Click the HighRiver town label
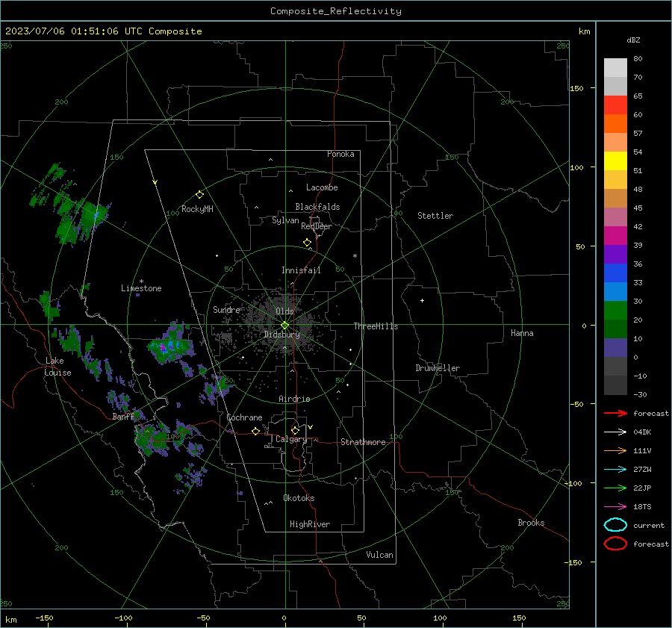Image resolution: width=672 pixels, height=628 pixels. (310, 524)
